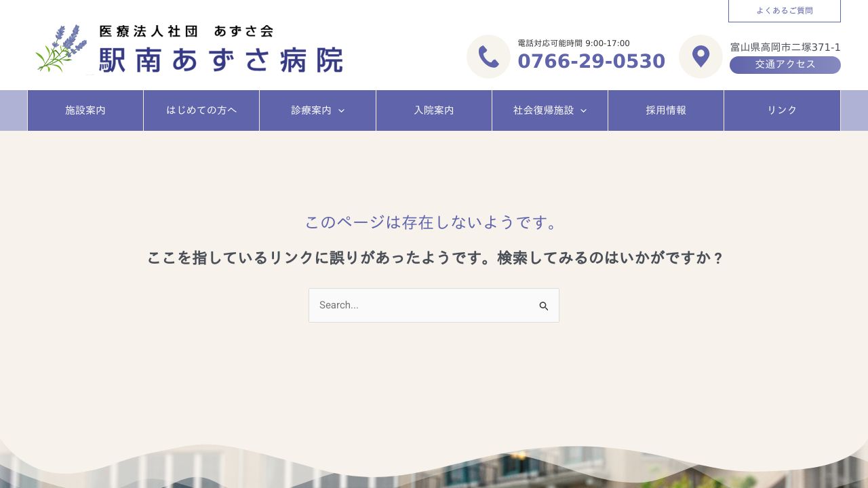The image size is (868, 488).
Task: Select 施設案内 from the navigation bar
Action: (85, 110)
